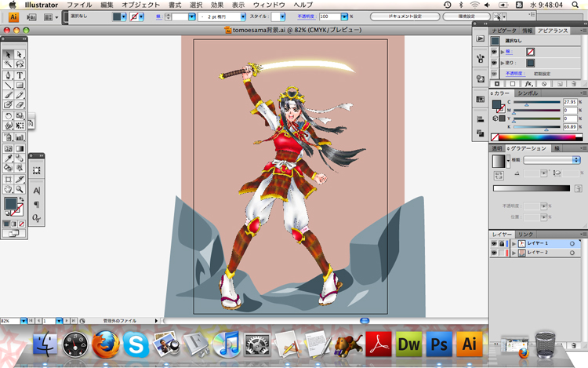Select the Rotate tool
Image resolution: width=588 pixels, height=368 pixels.
[9, 116]
